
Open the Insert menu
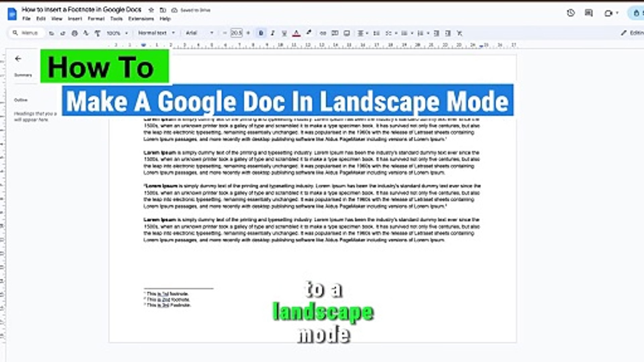(75, 19)
